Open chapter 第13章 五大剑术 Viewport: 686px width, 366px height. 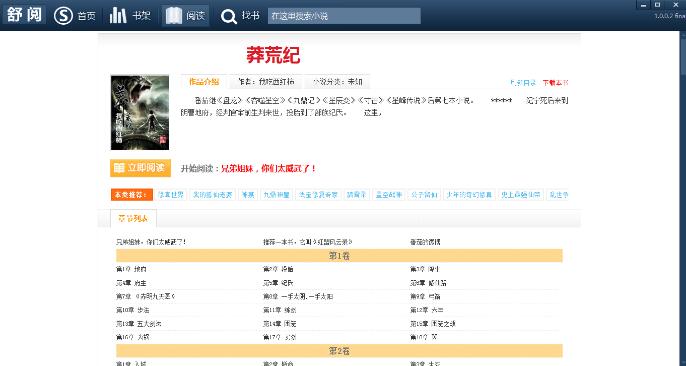(139, 324)
